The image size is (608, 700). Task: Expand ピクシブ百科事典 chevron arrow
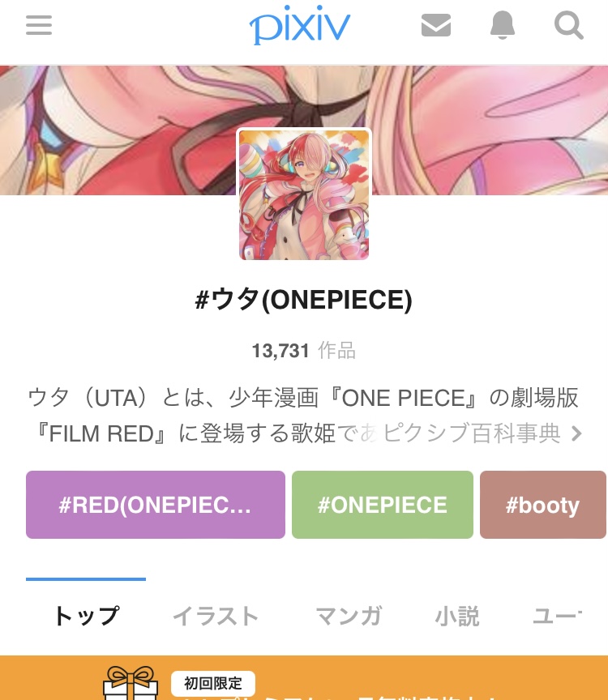pyautogui.click(x=576, y=433)
